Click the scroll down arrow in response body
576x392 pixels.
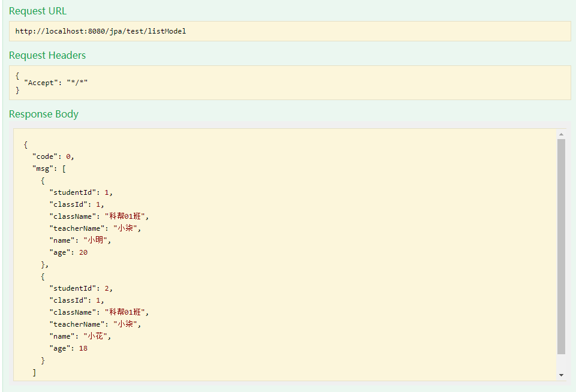click(x=561, y=375)
